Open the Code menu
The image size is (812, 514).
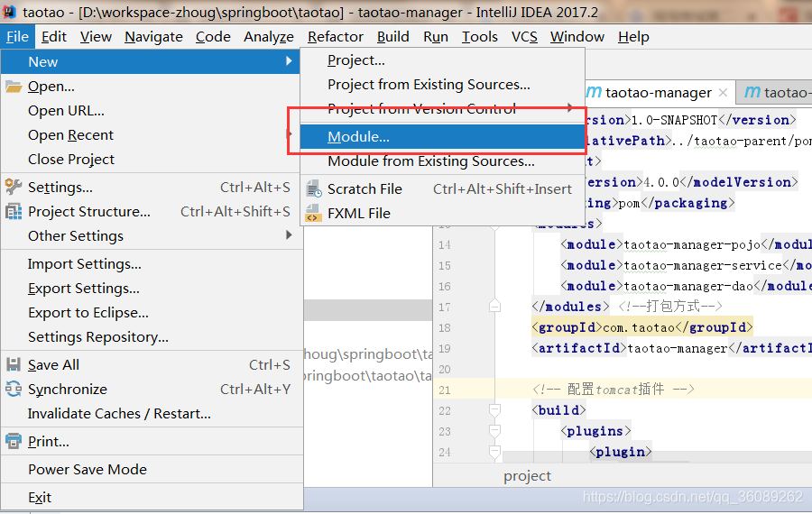[x=213, y=37]
